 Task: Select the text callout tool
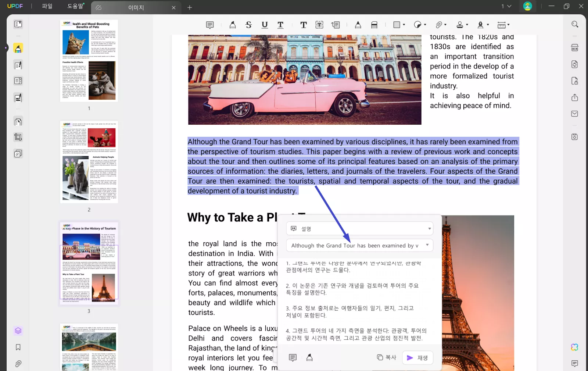tap(336, 25)
